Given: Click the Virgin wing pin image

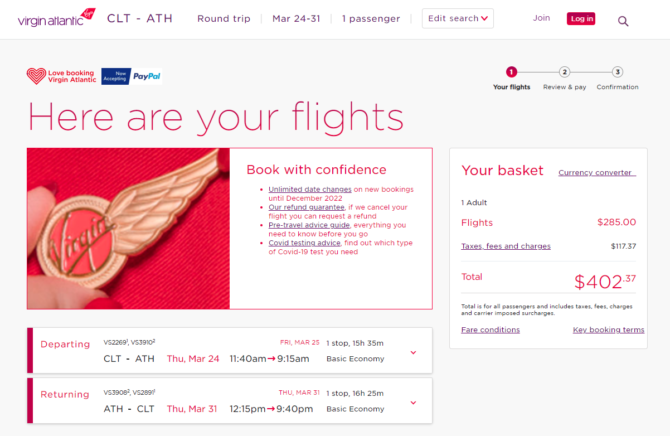Looking at the screenshot, I should coord(128,228).
